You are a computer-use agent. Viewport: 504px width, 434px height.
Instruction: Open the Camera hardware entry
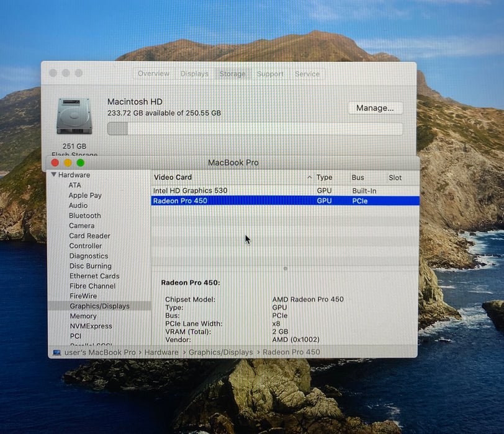point(82,226)
